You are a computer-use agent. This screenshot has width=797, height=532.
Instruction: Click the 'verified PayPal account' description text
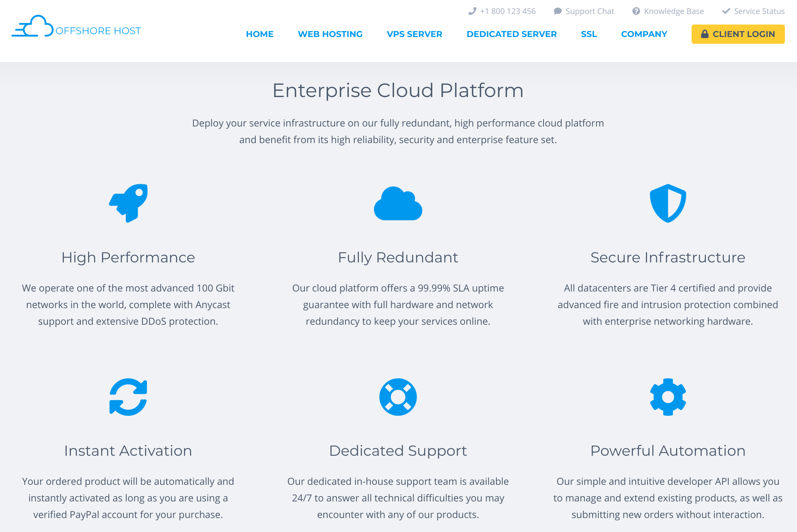[128, 498]
